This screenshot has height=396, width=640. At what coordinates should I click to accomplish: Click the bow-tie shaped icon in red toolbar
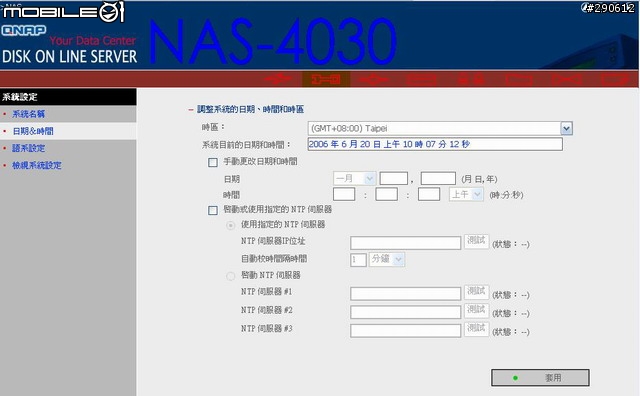[x=566, y=79]
